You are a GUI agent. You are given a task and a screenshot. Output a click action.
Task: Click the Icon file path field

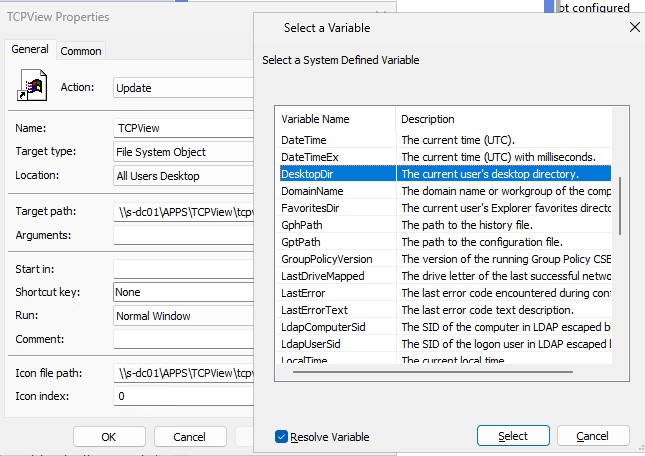[x=183, y=373]
